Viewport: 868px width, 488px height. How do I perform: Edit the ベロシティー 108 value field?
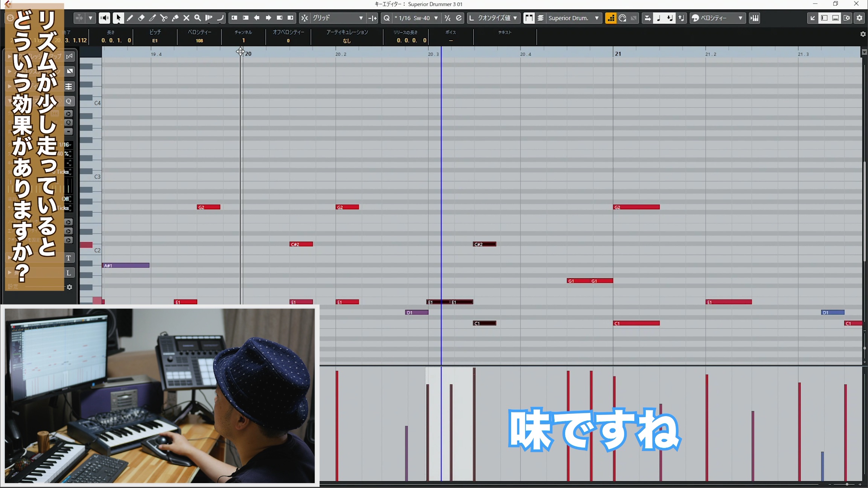199,40
